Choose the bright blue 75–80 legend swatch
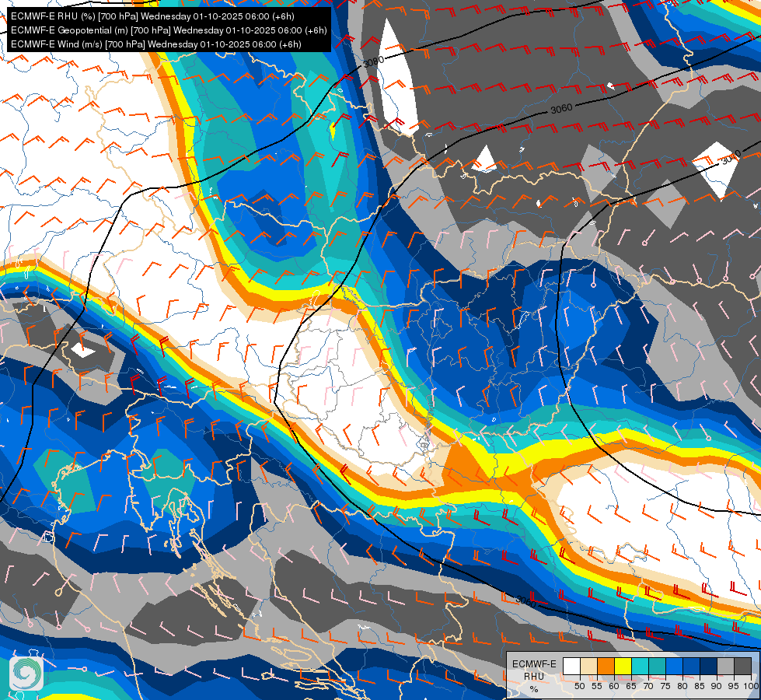 (675, 666)
